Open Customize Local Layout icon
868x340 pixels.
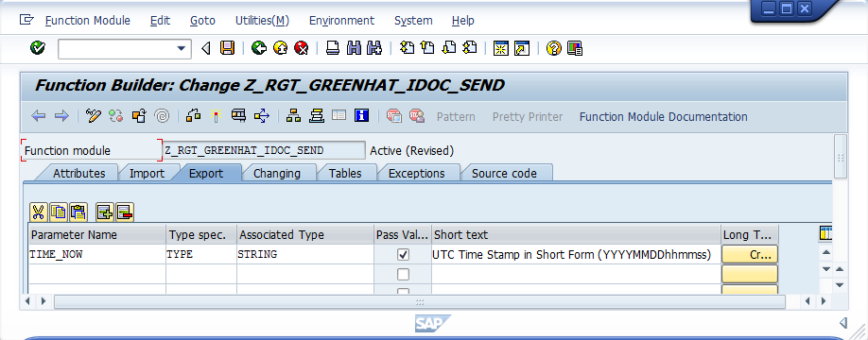point(575,48)
